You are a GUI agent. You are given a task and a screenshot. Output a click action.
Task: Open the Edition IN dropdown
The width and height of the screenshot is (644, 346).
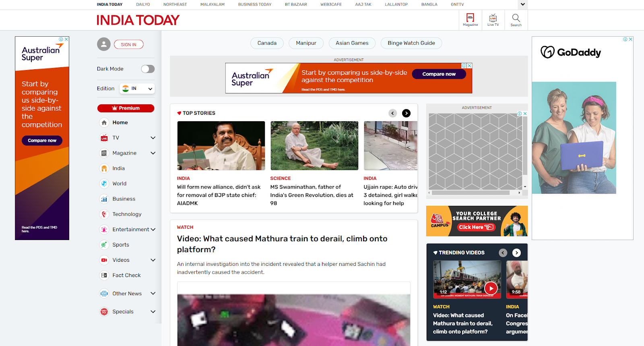137,89
